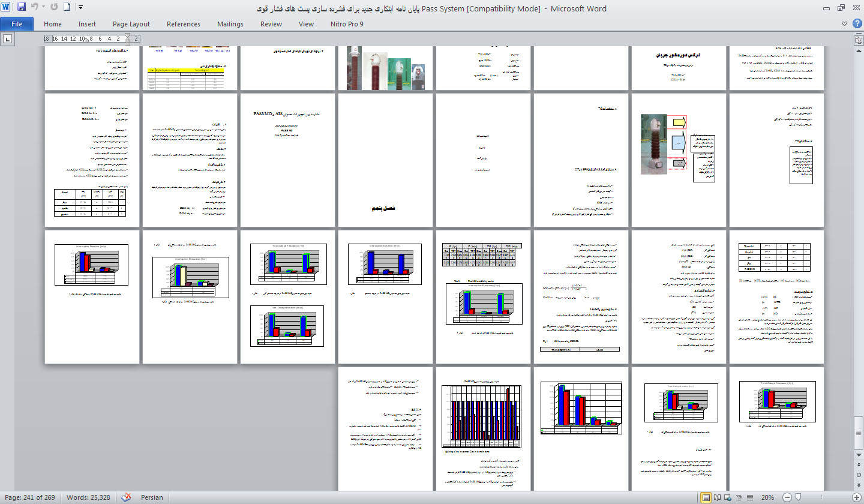The width and height of the screenshot is (864, 504).
Task: Open Customize Quick Access Toolbar dropdown
Action: click(80, 8)
